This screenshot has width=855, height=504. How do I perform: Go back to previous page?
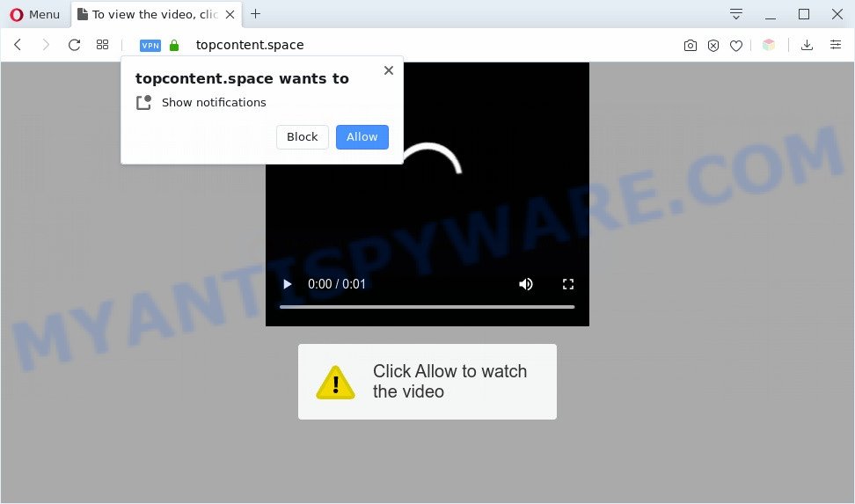point(18,45)
